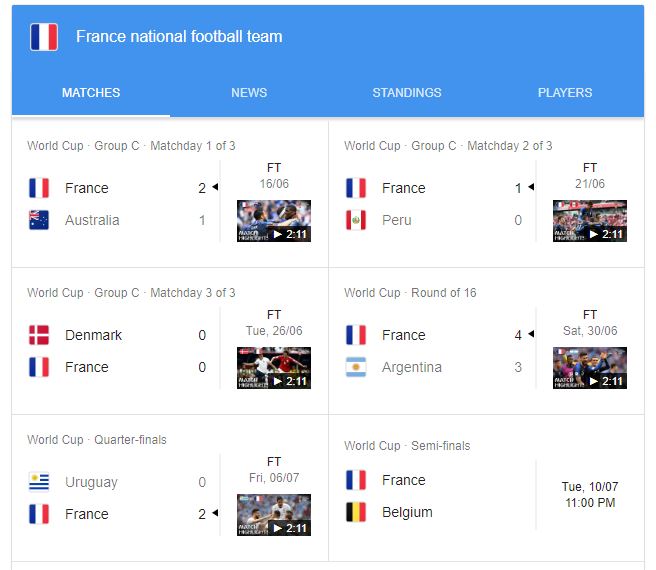
Task: Click the Denmark flag icon
Action: 39,335
